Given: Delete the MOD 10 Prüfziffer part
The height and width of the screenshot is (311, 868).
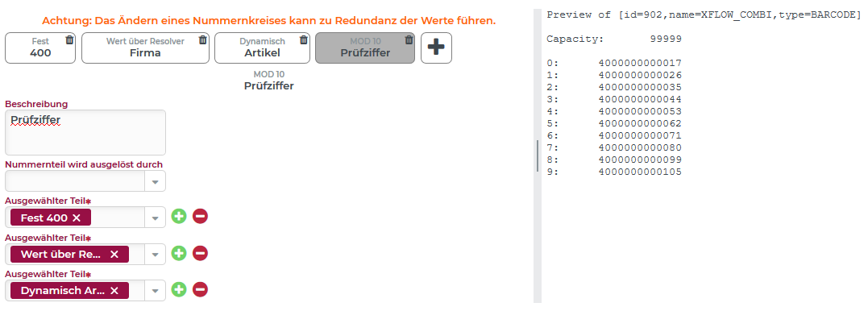Looking at the screenshot, I should 409,39.
